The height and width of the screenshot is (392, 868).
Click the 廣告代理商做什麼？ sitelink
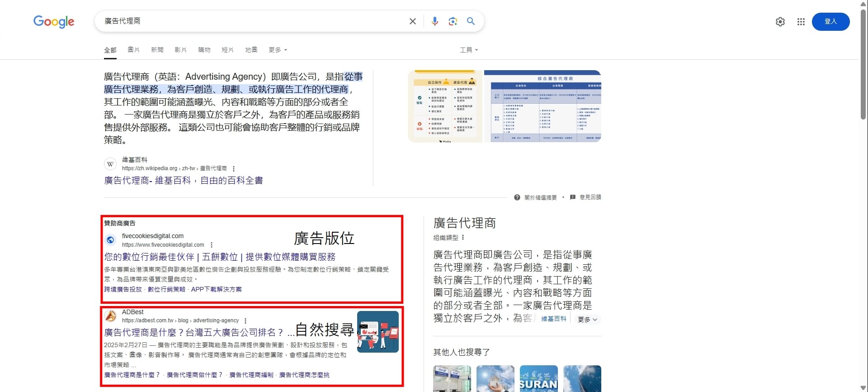[195, 375]
